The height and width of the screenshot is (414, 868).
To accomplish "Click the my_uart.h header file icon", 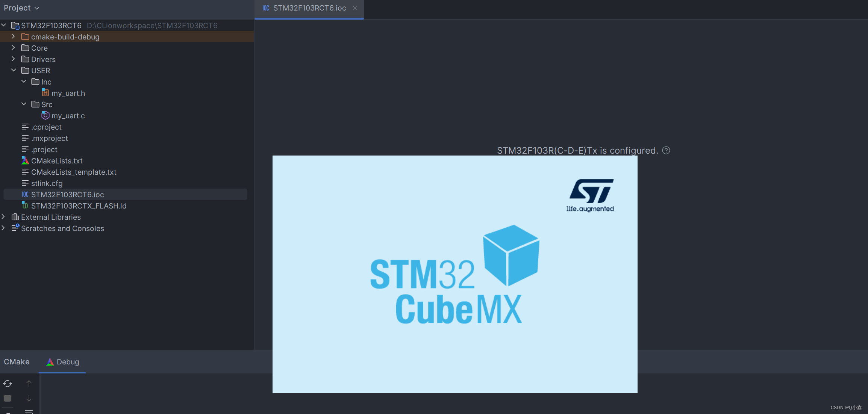I will [45, 92].
